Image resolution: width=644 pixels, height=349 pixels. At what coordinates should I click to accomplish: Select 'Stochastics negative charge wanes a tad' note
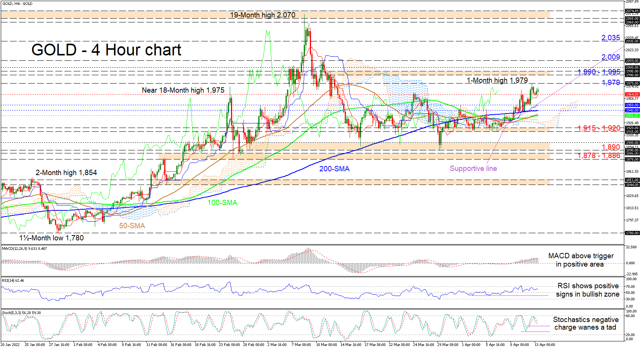(586, 323)
